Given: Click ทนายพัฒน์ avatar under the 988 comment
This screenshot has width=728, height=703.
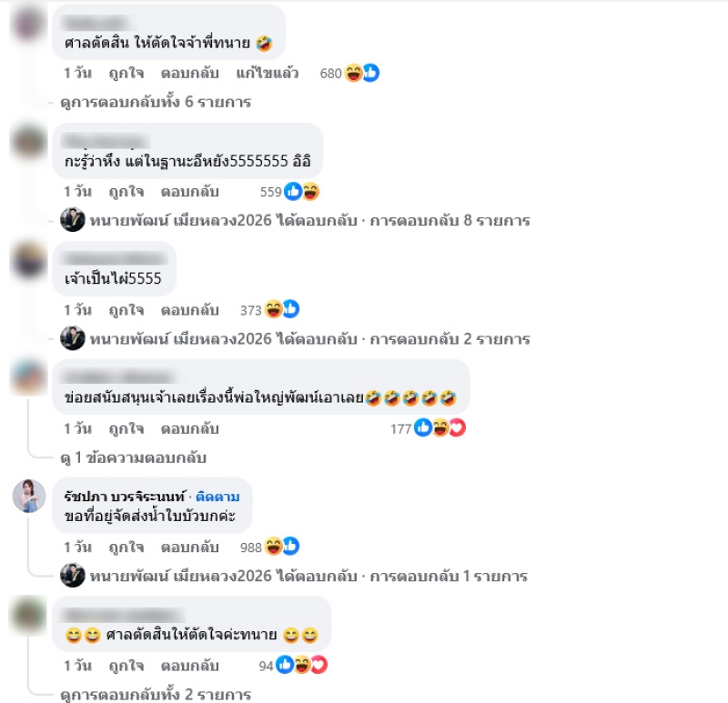Looking at the screenshot, I should tap(73, 576).
